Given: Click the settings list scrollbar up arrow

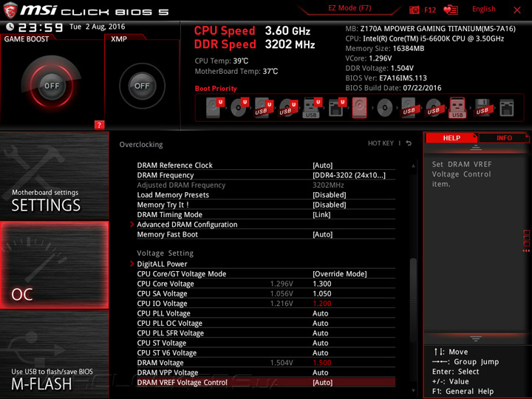Looking at the screenshot, I should click(x=413, y=166).
